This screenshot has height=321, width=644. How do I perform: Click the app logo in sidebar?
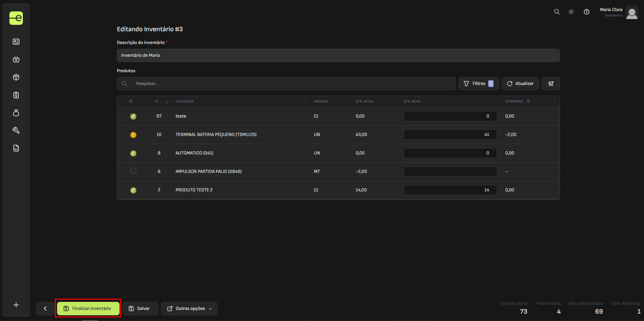click(x=16, y=18)
